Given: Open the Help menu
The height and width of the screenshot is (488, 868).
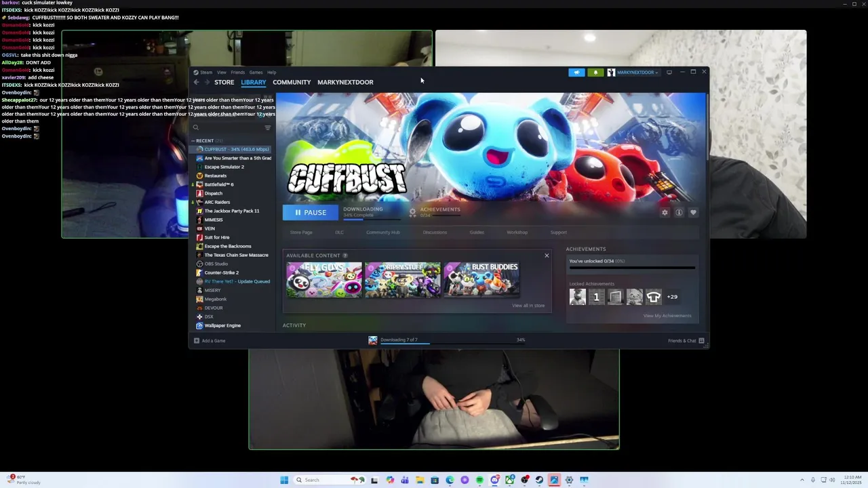Looking at the screenshot, I should 271,73.
